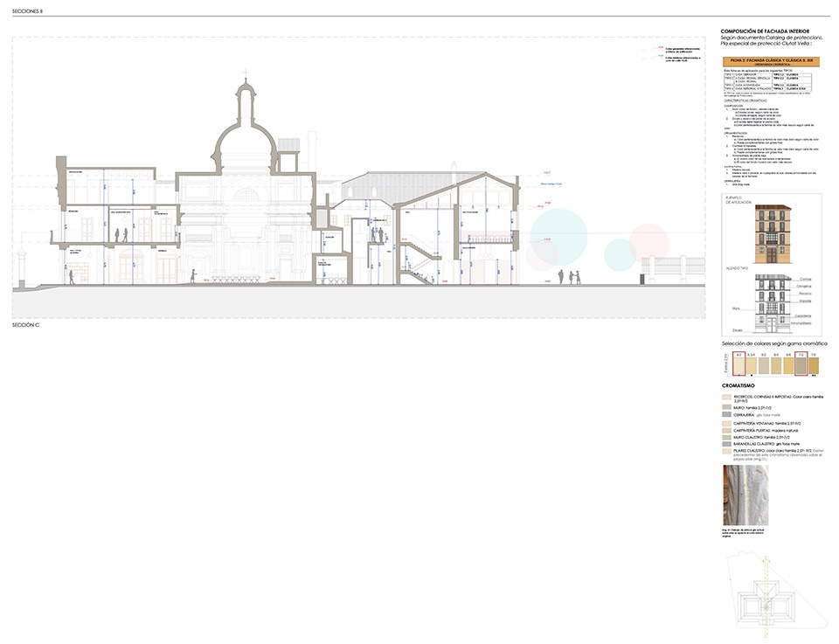Select the Cromatismo section heading
This screenshot has width=839, height=644.
click(x=738, y=385)
